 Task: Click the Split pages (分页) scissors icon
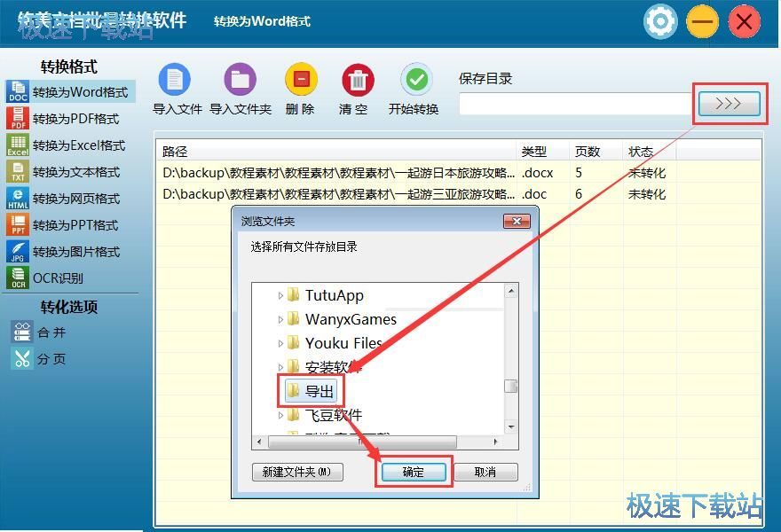click(x=22, y=358)
